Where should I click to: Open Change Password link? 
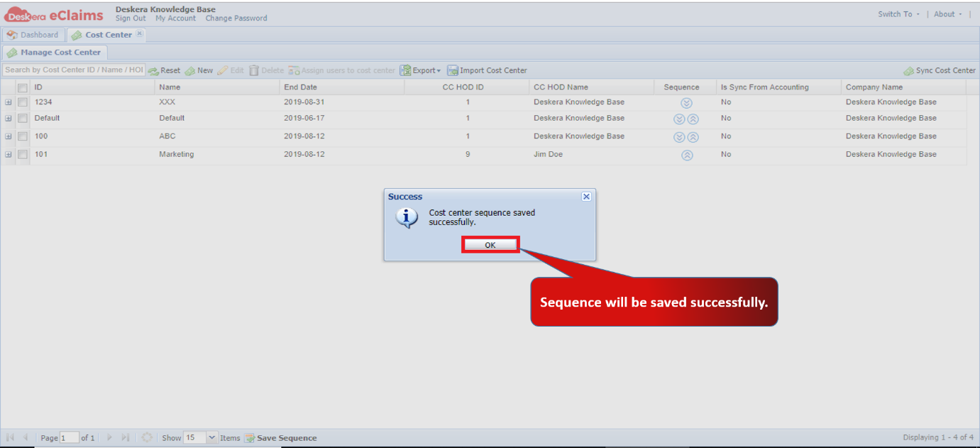pyautogui.click(x=236, y=18)
